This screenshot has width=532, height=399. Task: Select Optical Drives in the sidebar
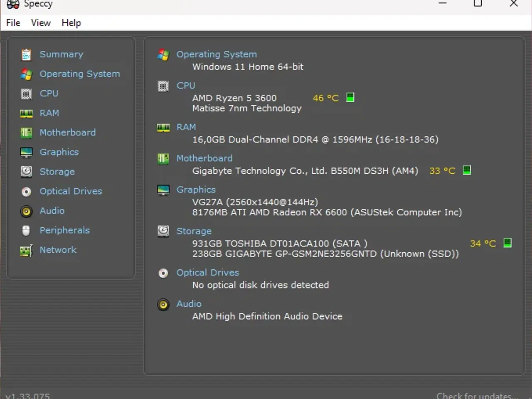coord(71,191)
